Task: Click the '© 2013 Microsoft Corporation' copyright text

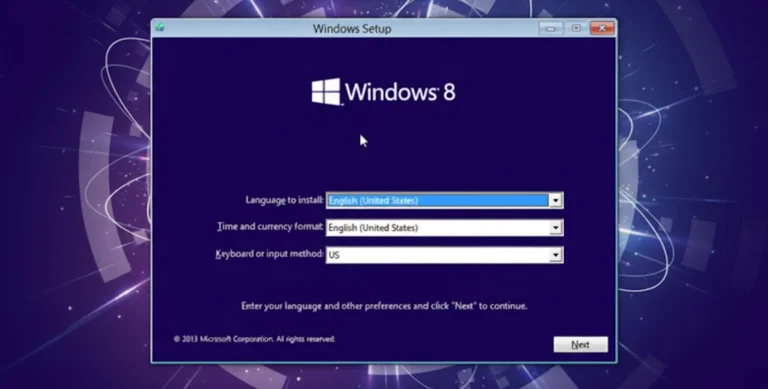Action: 254,339
